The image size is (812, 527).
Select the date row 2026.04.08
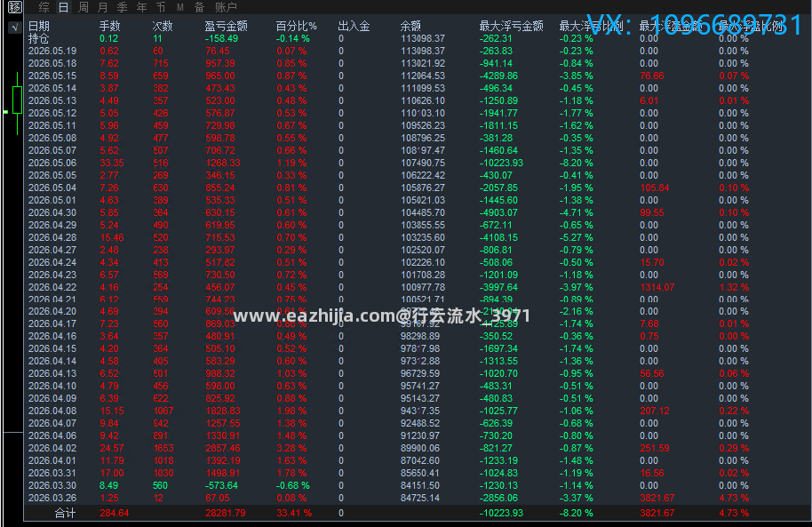52,411
